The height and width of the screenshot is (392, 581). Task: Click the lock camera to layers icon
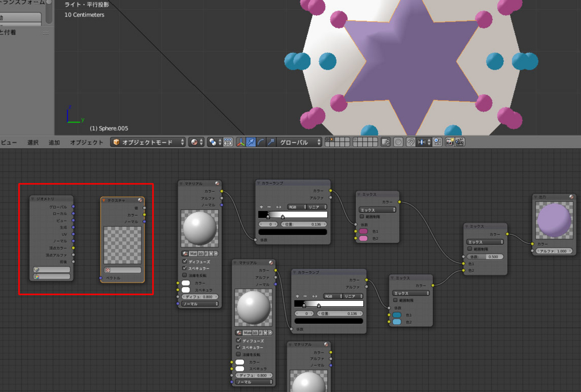click(385, 142)
